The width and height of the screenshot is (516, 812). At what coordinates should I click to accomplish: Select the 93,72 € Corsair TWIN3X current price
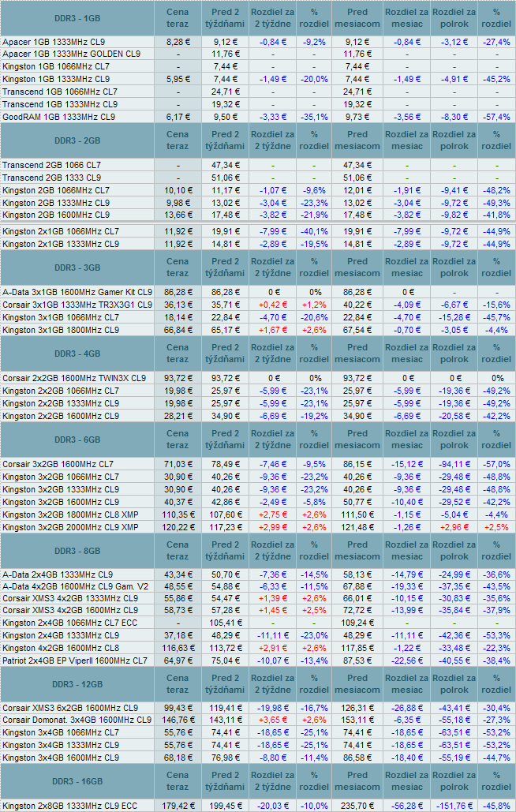178,378
